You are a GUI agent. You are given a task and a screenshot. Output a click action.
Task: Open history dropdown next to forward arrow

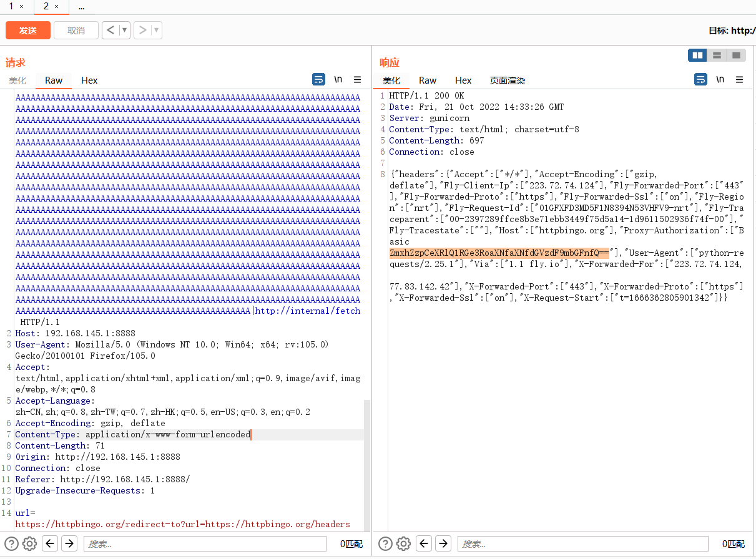point(156,30)
